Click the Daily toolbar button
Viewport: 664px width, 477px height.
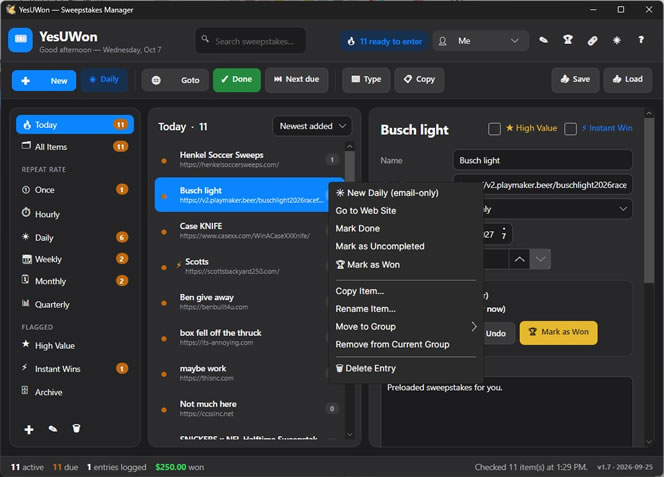pos(104,80)
